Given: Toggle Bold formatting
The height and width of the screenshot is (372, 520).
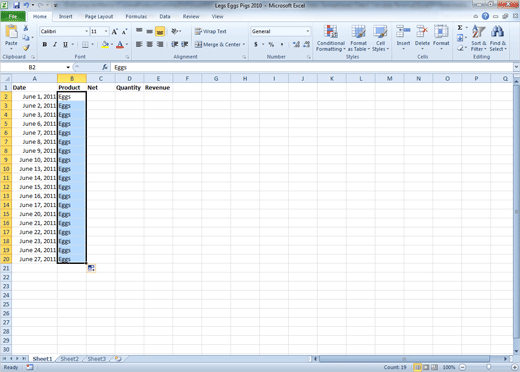Looking at the screenshot, I should [x=44, y=44].
